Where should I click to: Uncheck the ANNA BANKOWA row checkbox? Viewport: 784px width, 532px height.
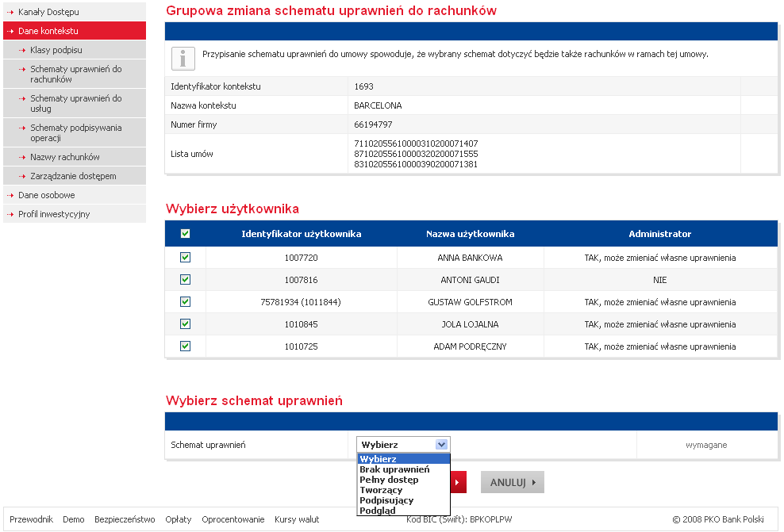click(x=186, y=257)
